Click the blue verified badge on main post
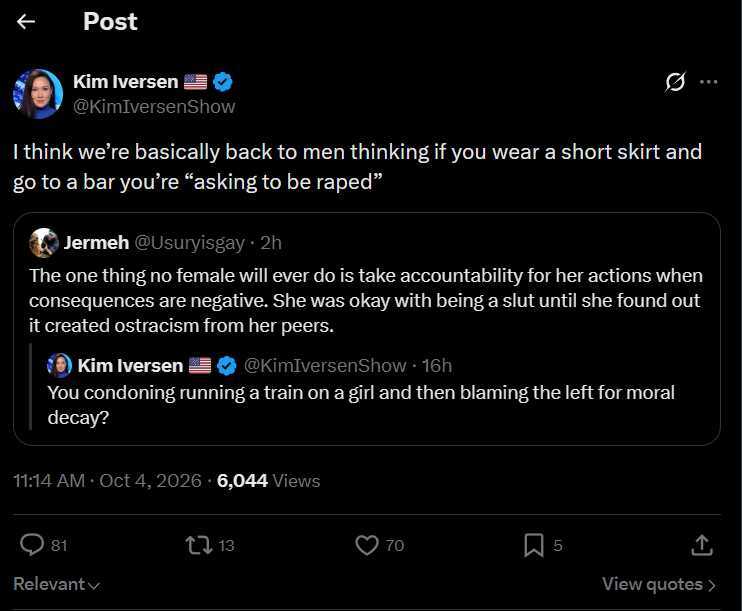Image resolution: width=742 pixels, height=611 pixels. click(x=223, y=82)
